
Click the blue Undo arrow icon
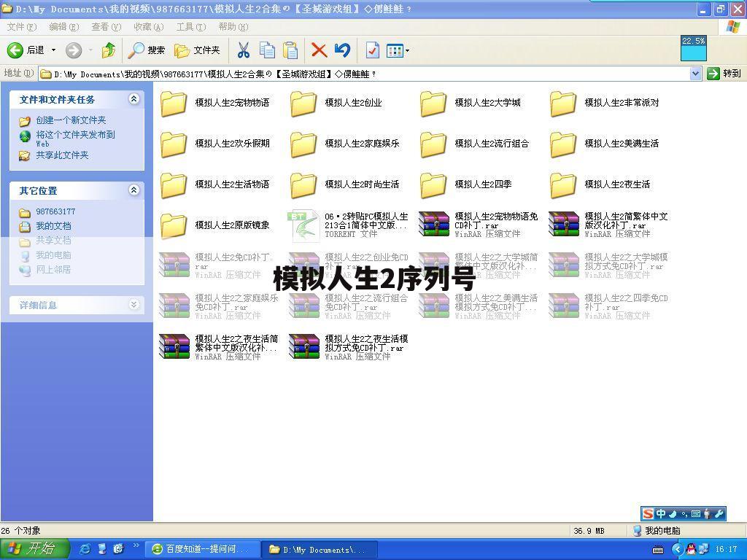pos(342,50)
